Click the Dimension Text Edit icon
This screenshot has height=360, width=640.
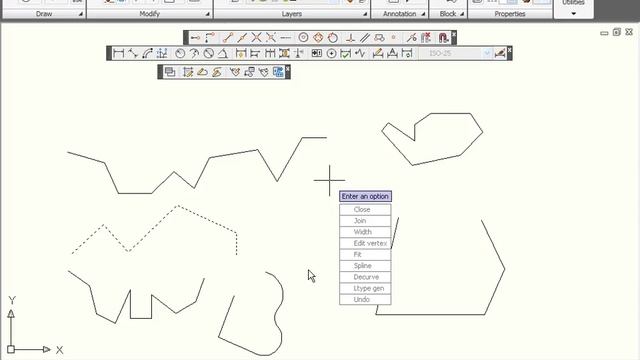point(392,53)
